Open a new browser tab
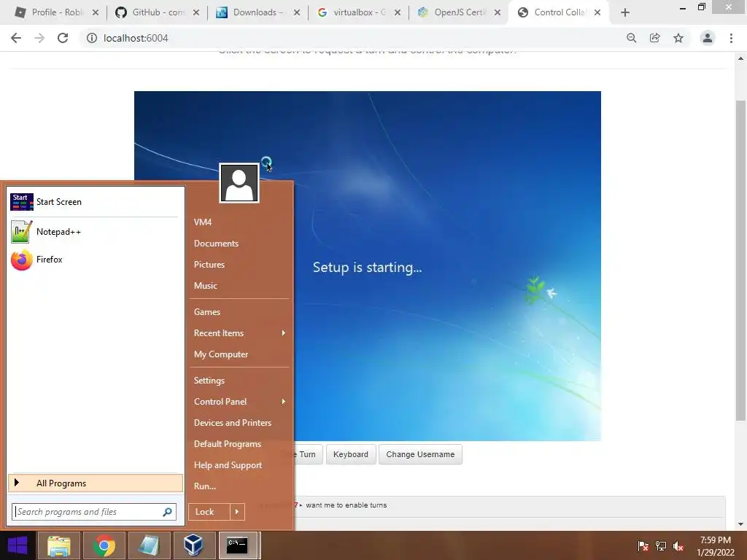Viewport: 747px width, 560px height. tap(625, 12)
